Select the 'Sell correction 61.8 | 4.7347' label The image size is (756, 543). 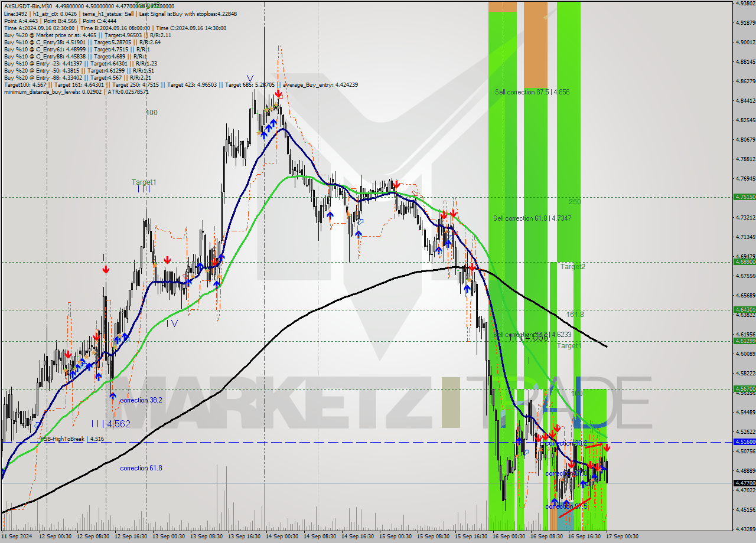tap(532, 218)
